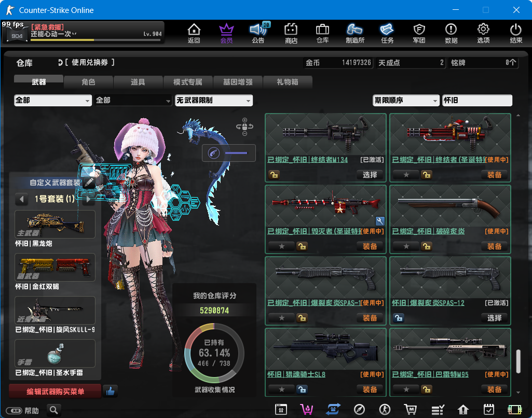Click the checklist icon in bottom bar

click(x=438, y=410)
